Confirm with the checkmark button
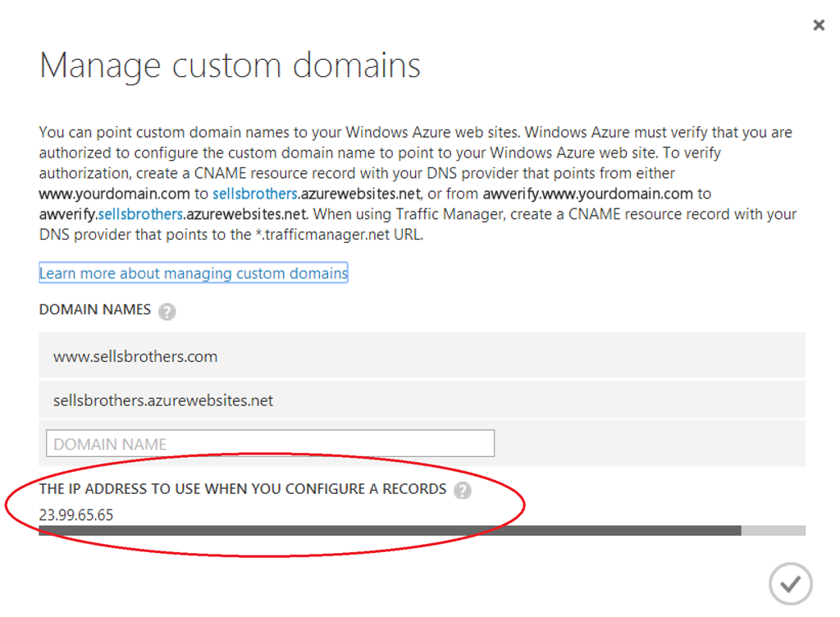 tap(790, 584)
